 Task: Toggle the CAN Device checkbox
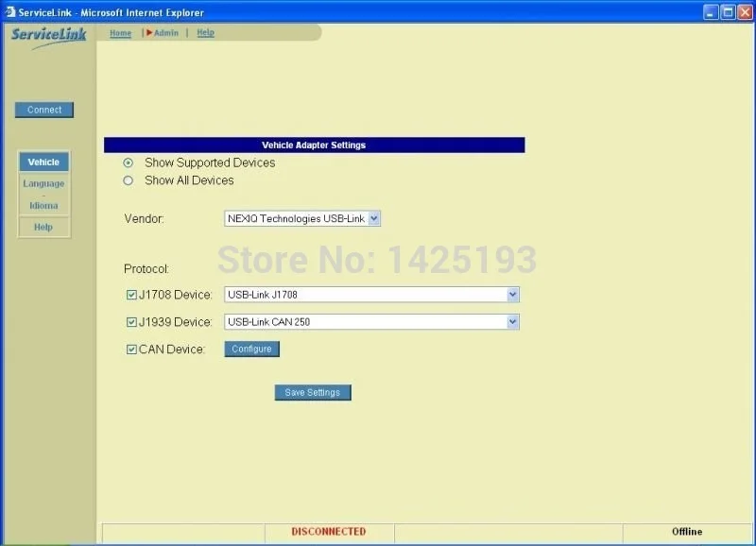[131, 350]
